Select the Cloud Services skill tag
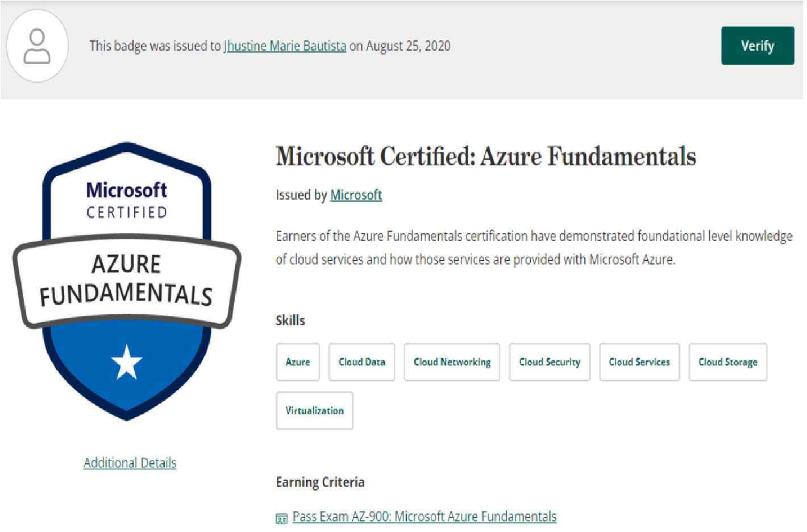 (x=639, y=362)
